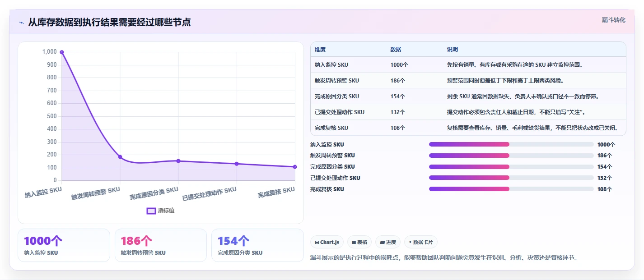Screen dimensions: 644x280
Task: Click the 完成复核 SKU x-axis label
Action: [276, 193]
